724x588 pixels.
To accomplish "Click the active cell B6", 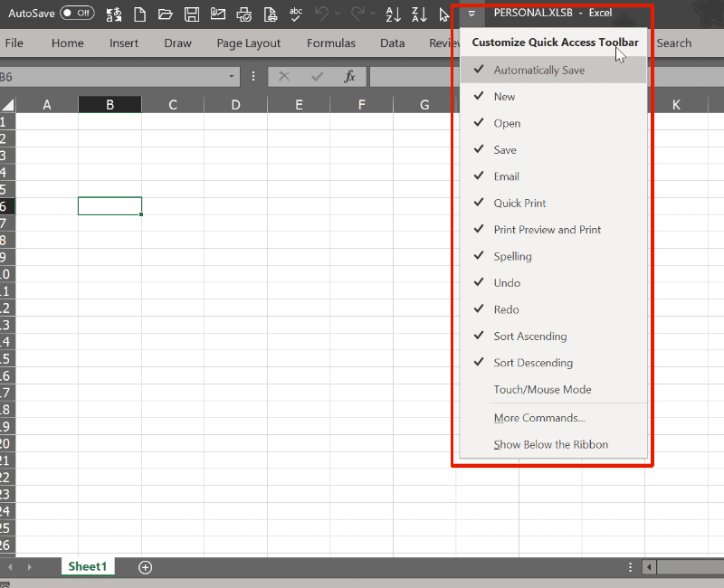I will pos(110,206).
